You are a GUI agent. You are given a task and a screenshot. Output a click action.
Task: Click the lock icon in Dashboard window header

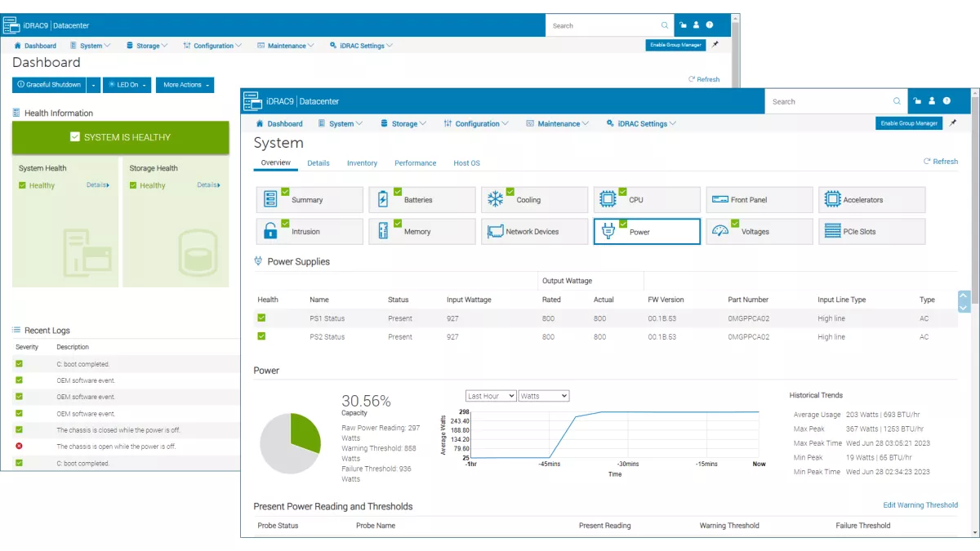coord(683,25)
